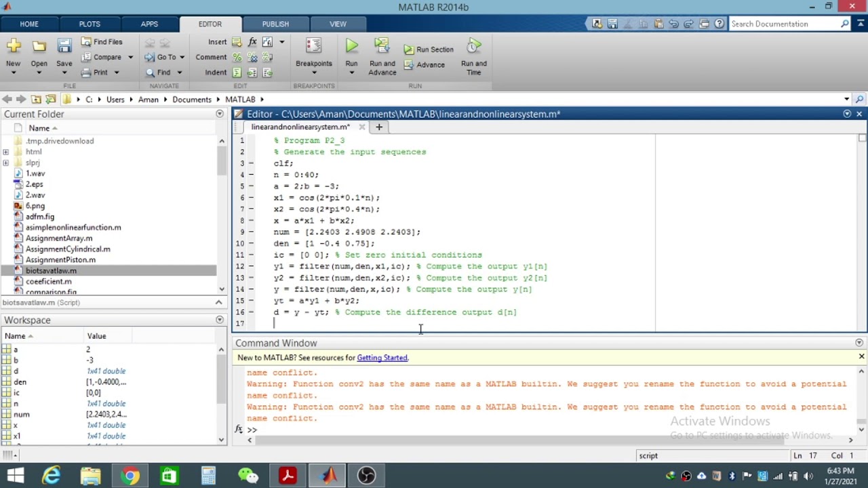
Task: Run the script with green Run icon
Action: click(x=351, y=46)
